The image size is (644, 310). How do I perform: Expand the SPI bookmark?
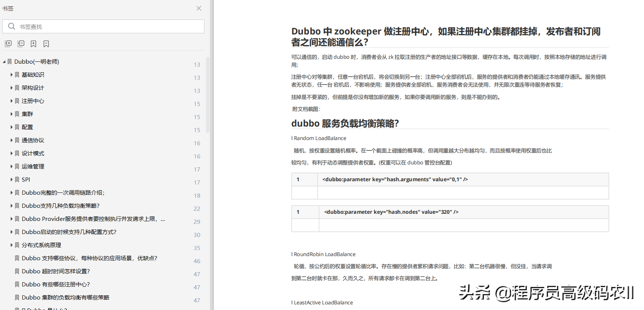12,180
